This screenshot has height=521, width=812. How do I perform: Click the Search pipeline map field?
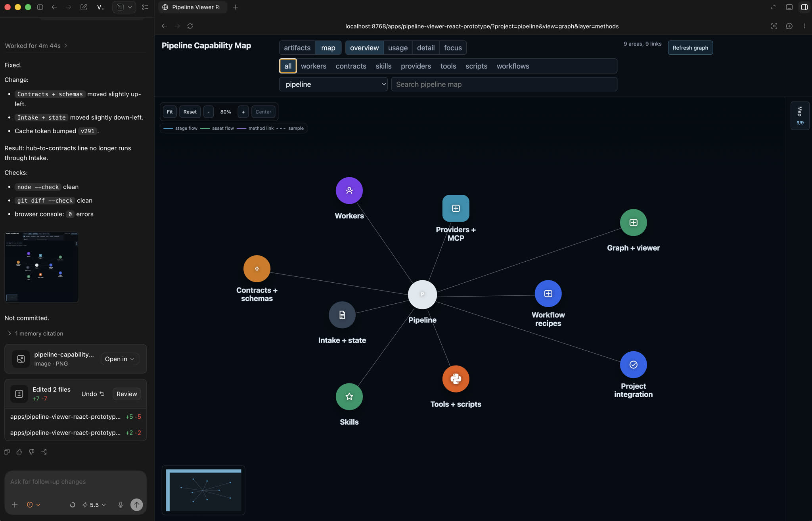[x=504, y=84]
